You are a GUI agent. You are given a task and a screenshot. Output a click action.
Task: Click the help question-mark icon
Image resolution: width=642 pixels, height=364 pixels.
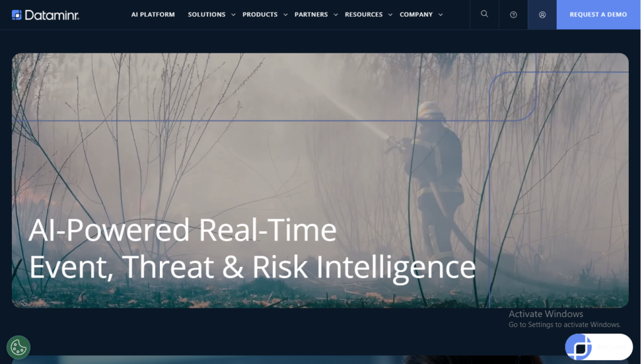(x=513, y=14)
